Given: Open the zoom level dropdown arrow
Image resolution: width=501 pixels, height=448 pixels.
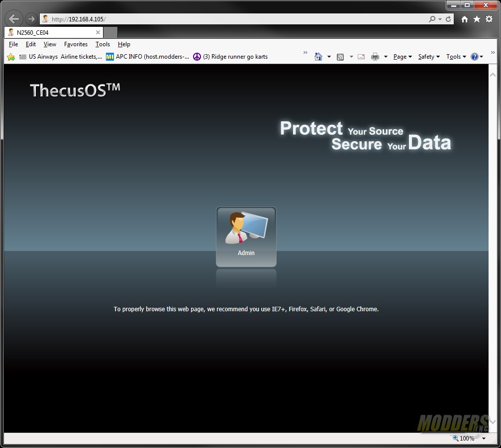Looking at the screenshot, I should pos(484,439).
